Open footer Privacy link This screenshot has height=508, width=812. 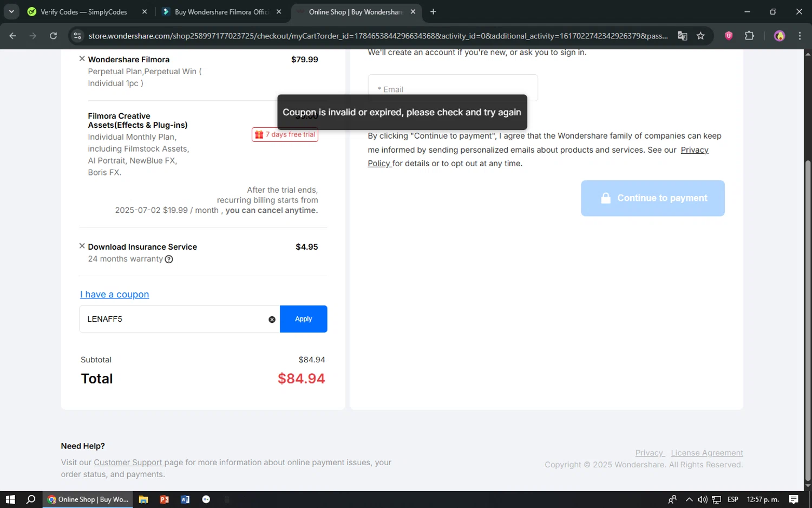[650, 453]
